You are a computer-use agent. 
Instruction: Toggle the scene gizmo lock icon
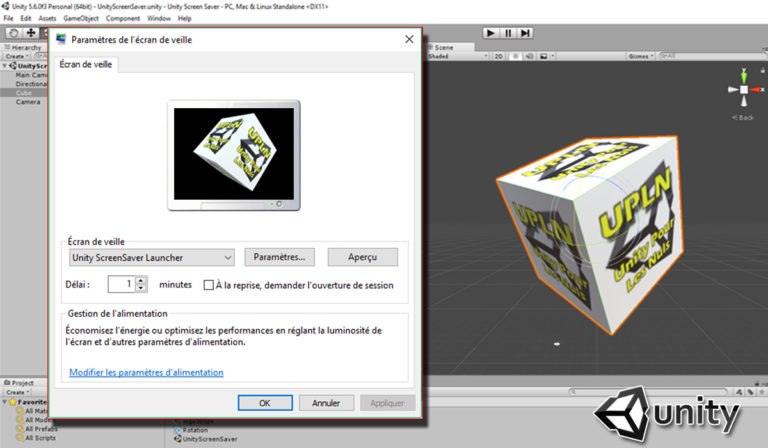[x=762, y=71]
